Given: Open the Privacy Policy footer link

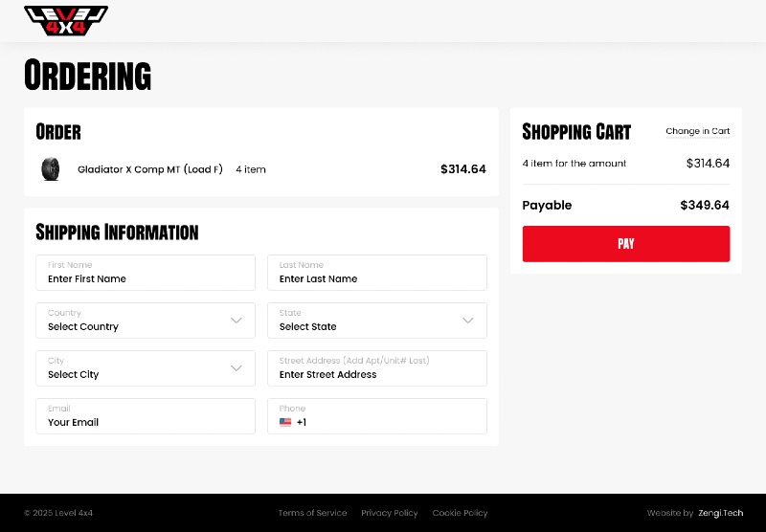Looking at the screenshot, I should [389, 513].
